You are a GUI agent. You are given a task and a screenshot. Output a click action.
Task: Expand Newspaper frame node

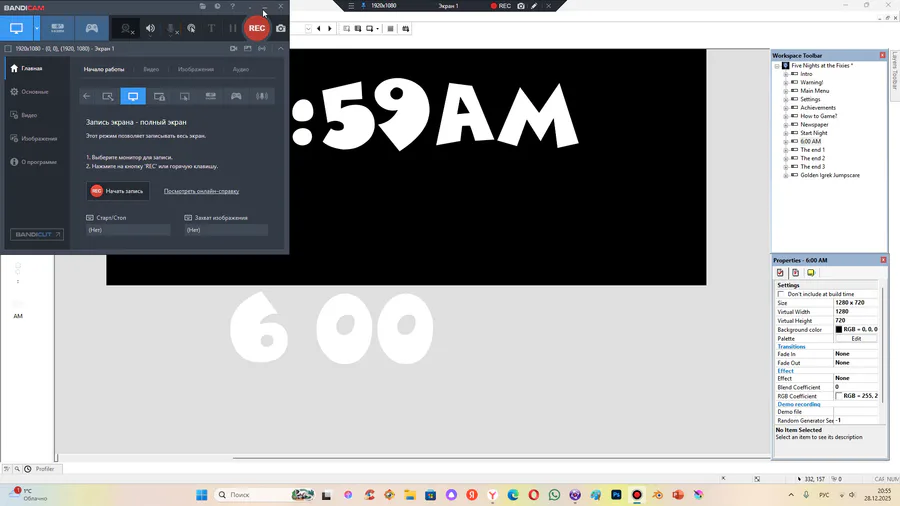tap(786, 124)
